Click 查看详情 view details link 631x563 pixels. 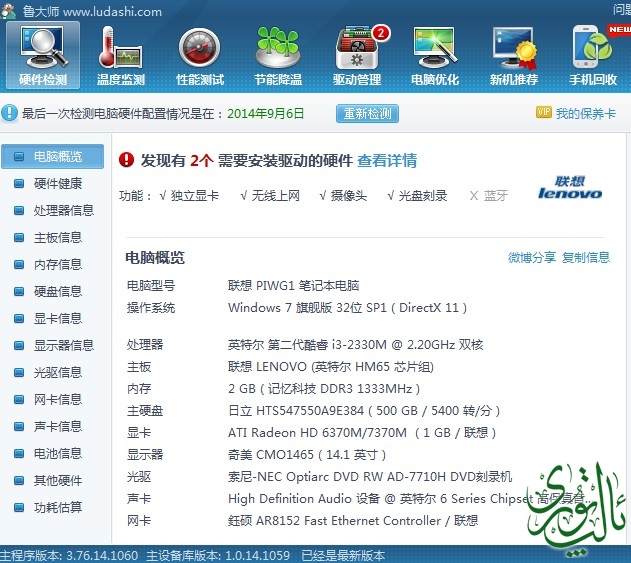tap(387, 161)
